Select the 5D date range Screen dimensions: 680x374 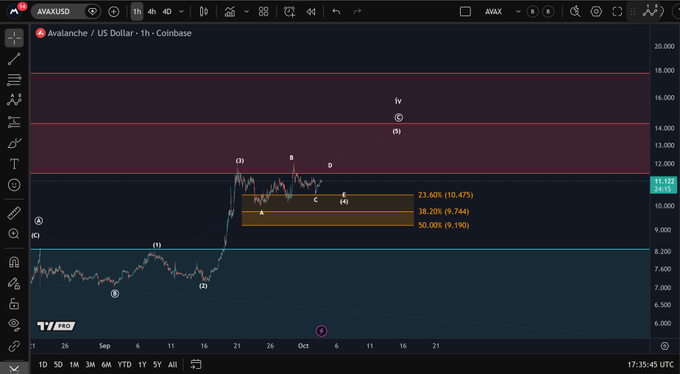pyautogui.click(x=58, y=364)
